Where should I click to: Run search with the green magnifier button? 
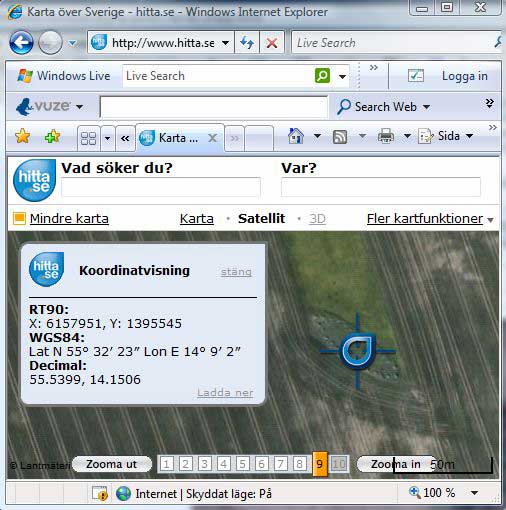[x=322, y=76]
